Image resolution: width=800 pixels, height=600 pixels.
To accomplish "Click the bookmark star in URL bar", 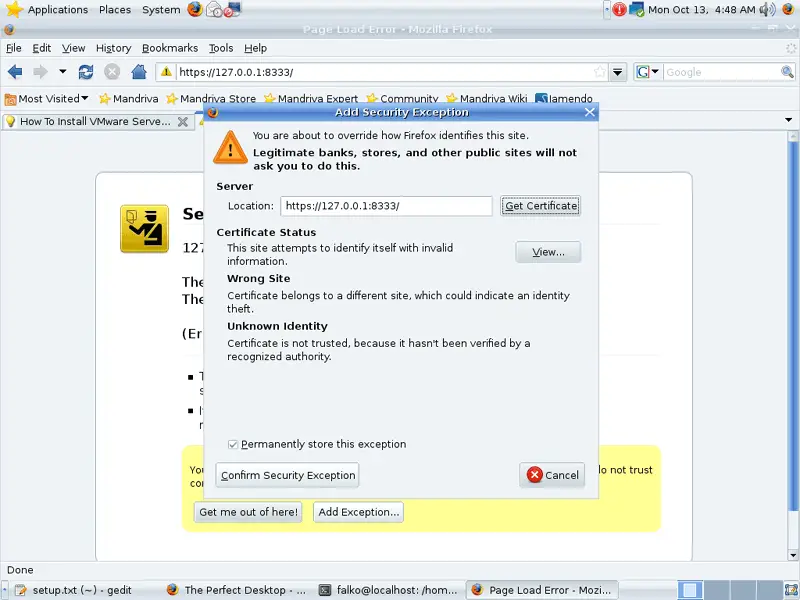I will (599, 72).
